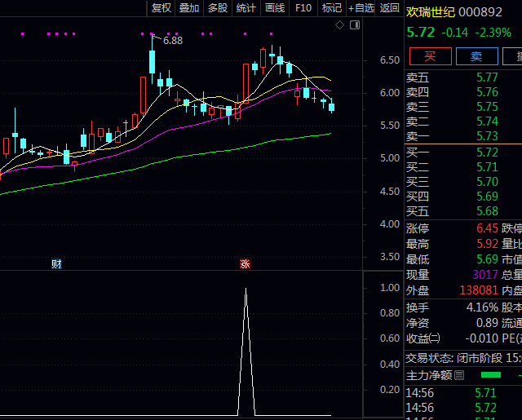Click the 财 financial marker icon

click(x=56, y=264)
